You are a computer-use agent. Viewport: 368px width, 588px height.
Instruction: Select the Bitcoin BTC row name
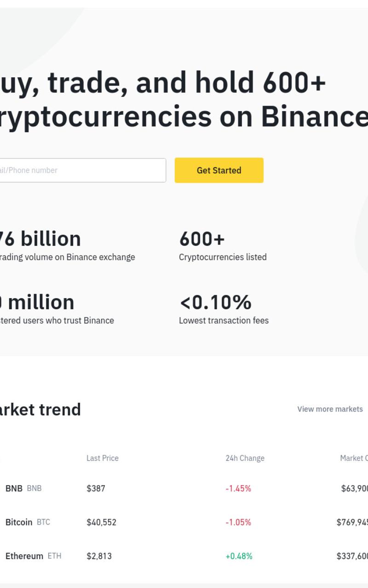[28, 522]
